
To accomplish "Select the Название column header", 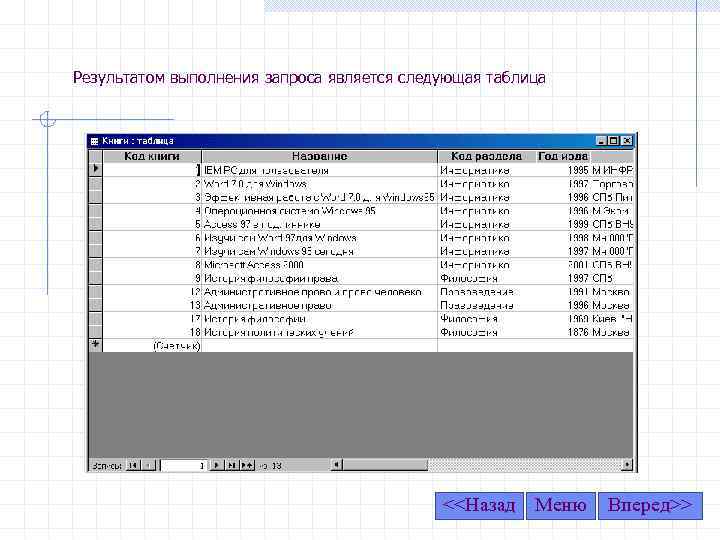I will click(320, 156).
